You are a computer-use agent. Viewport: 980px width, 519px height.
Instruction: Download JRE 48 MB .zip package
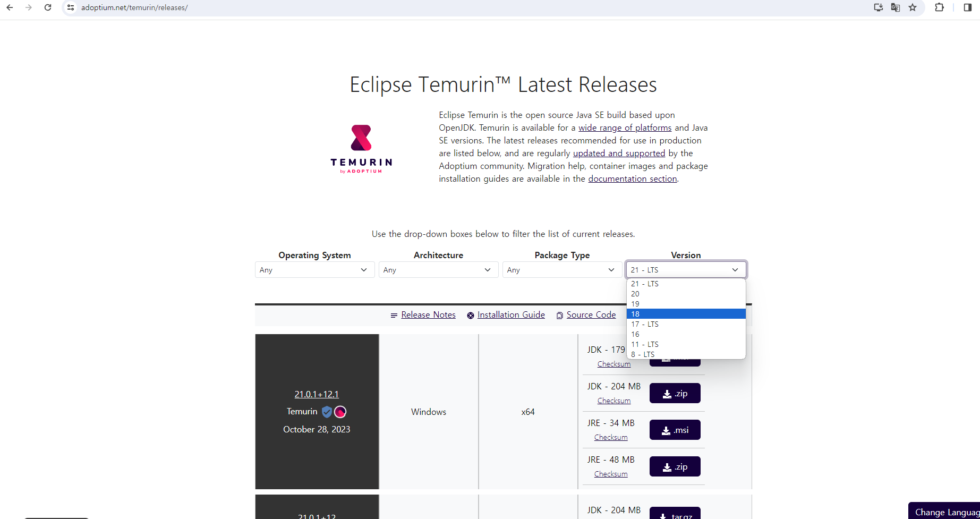pos(675,467)
